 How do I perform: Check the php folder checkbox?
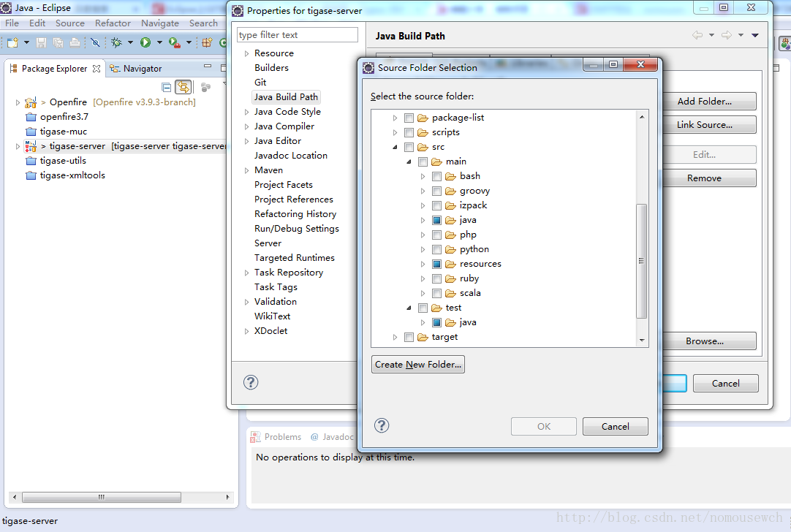click(437, 235)
